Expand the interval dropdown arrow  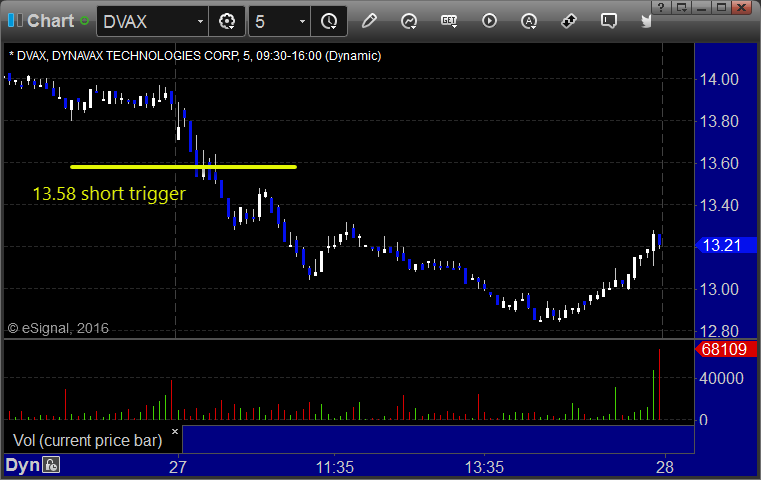coord(302,21)
